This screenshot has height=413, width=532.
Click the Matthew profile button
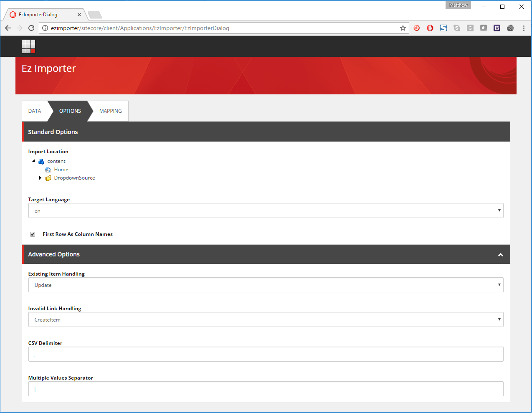pyautogui.click(x=458, y=5)
